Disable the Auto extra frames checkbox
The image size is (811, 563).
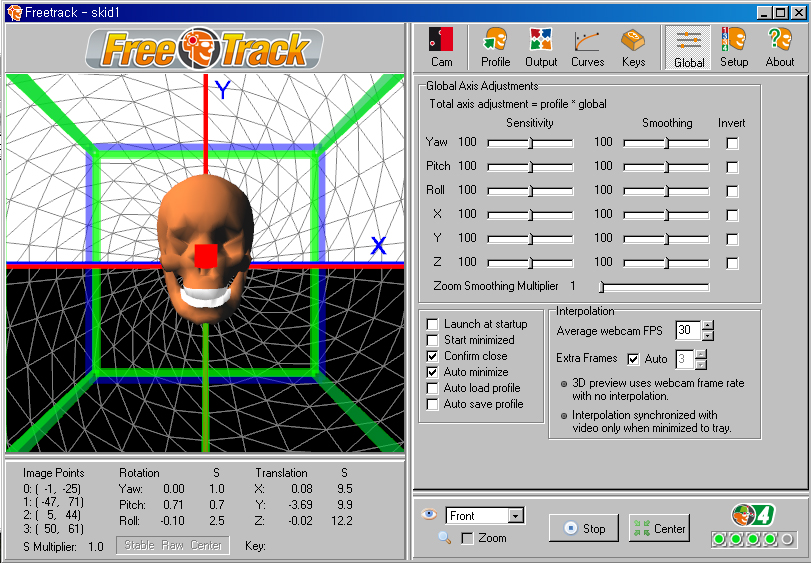tap(632, 359)
